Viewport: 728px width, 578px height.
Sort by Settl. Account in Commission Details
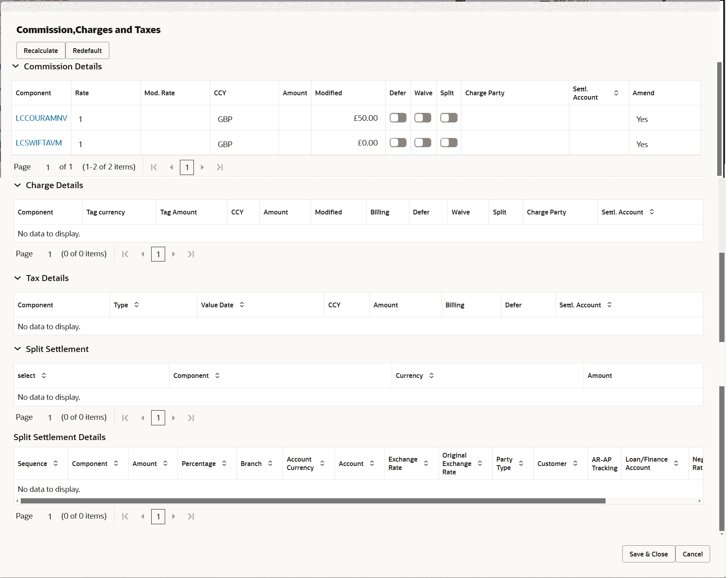click(617, 92)
